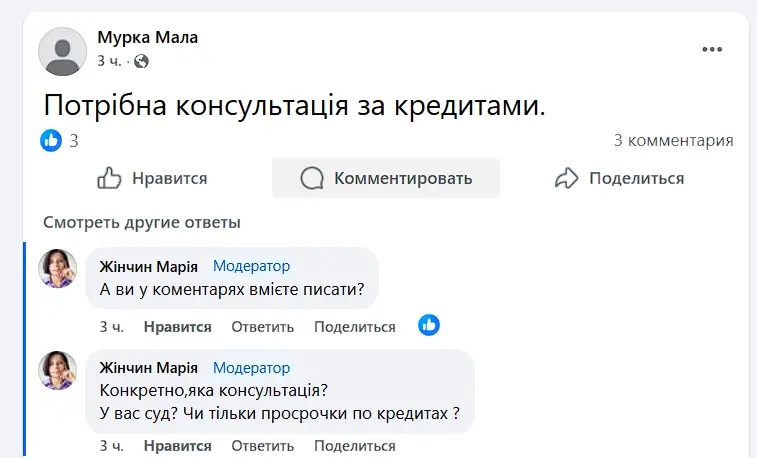Reply to second comment via Ответить

(x=262, y=444)
